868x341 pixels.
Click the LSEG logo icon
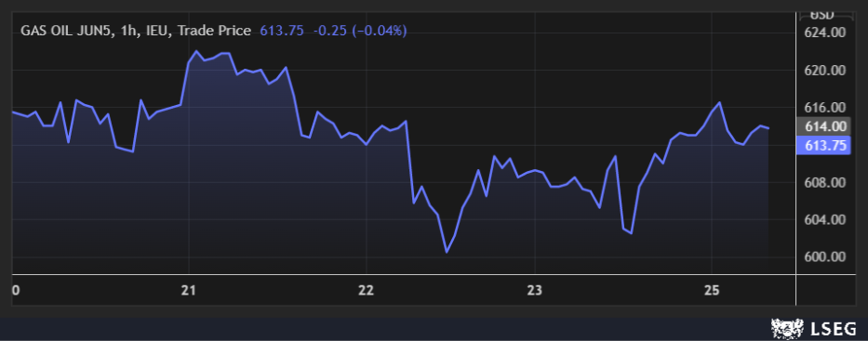coord(788,330)
